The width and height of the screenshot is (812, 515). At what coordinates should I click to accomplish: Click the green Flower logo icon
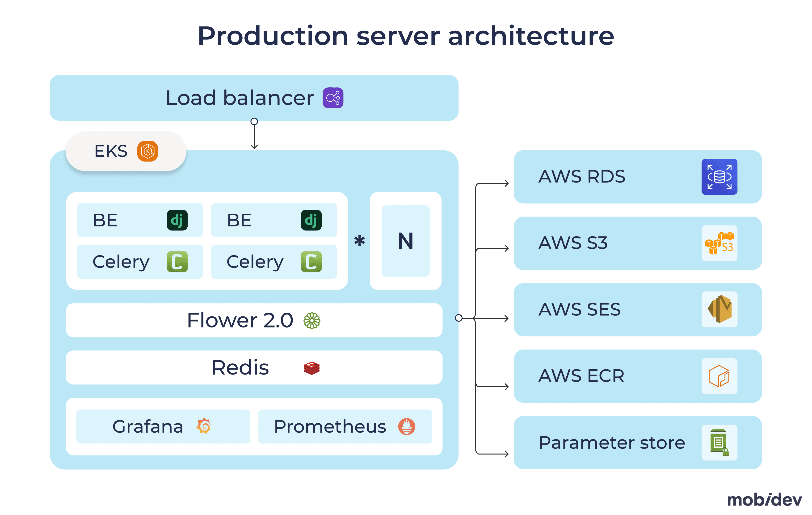tap(311, 320)
